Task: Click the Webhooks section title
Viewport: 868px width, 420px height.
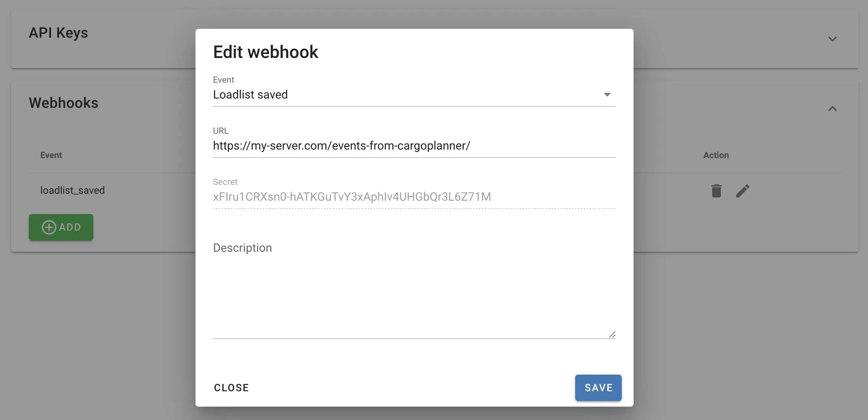Action: (x=64, y=103)
